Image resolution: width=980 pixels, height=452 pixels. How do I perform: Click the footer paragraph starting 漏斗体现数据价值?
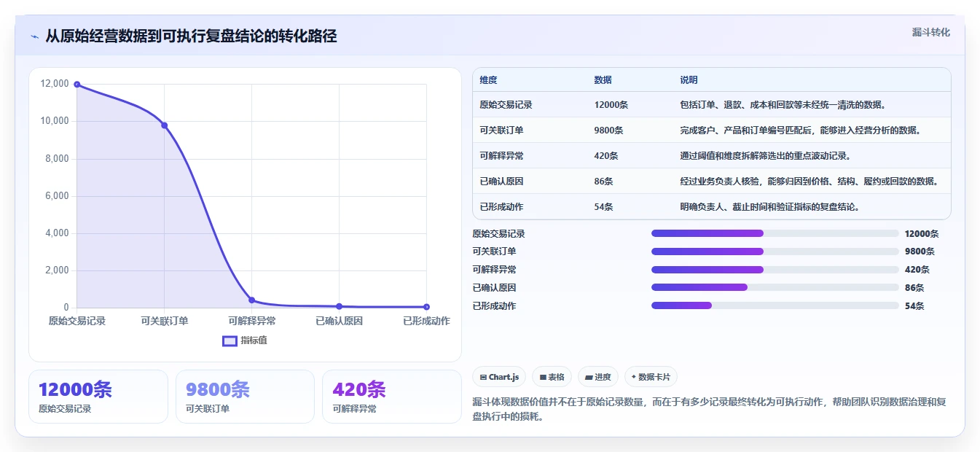point(709,410)
